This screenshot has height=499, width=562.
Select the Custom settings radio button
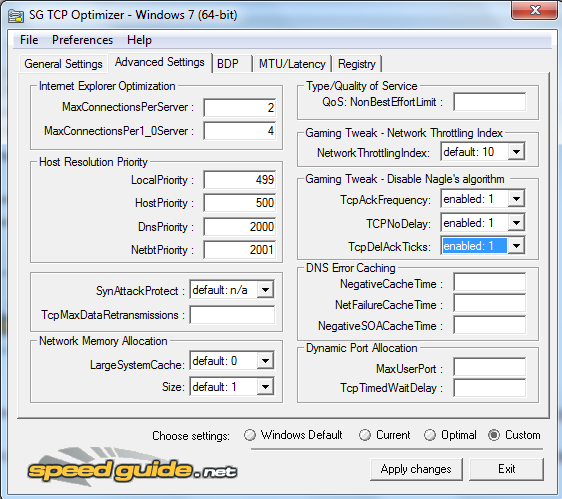(494, 435)
